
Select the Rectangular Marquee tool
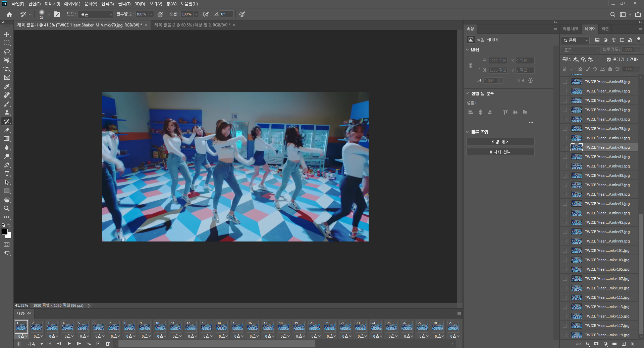[7, 43]
